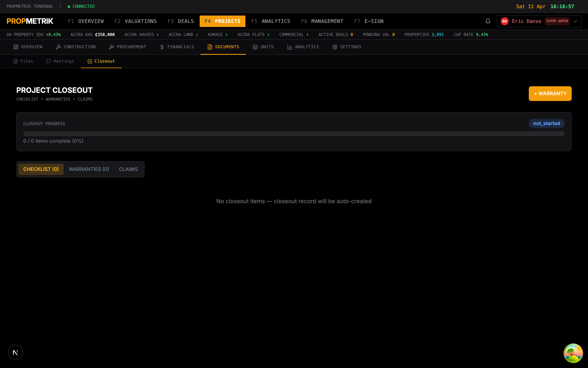Image resolution: width=588 pixels, height=368 pixels.
Task: Click the Procurement hammer icon
Action: click(111, 47)
